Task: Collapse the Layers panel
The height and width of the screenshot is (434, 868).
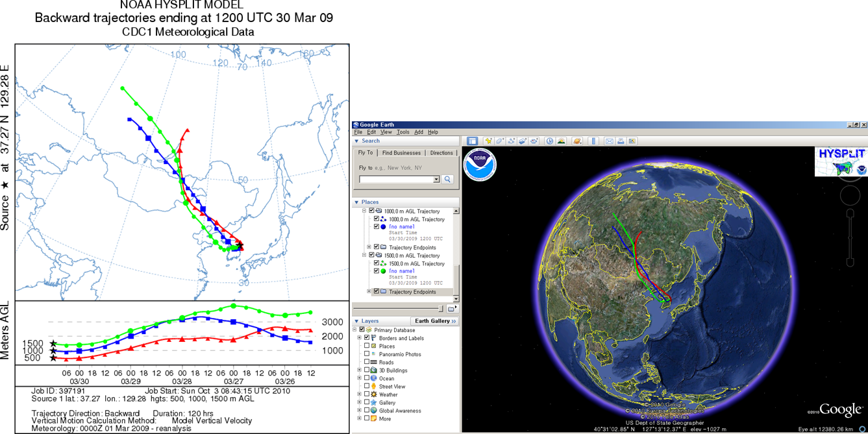Action: pos(356,321)
